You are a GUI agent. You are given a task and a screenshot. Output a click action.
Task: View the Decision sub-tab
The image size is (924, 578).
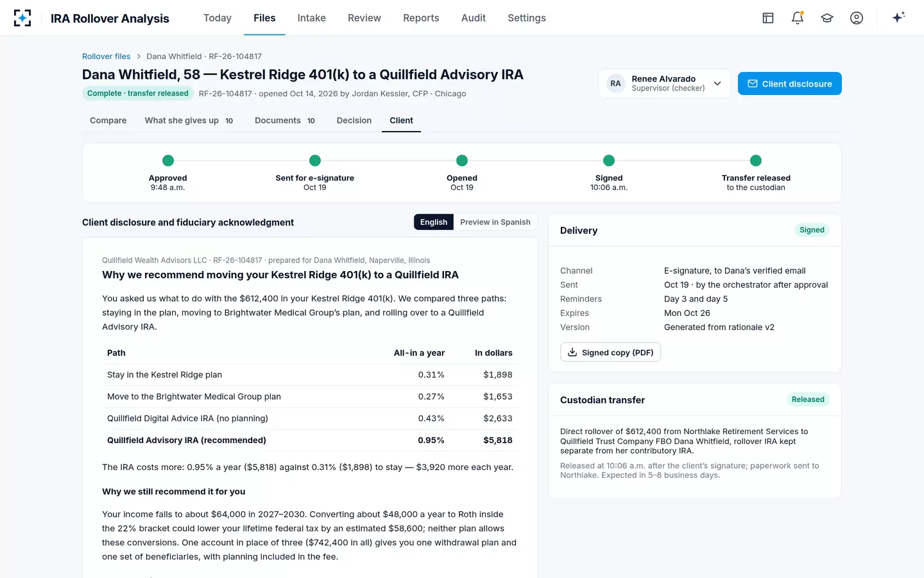(x=354, y=121)
